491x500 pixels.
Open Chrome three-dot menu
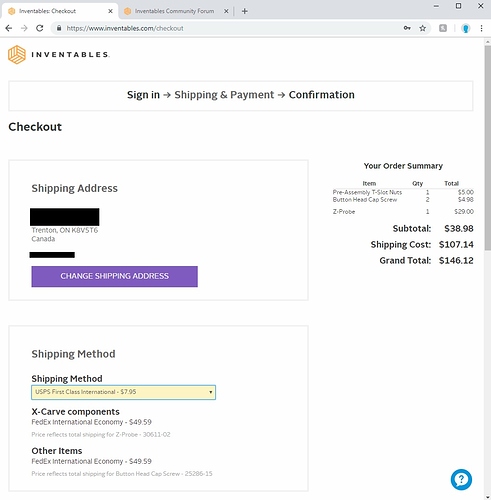click(x=481, y=28)
